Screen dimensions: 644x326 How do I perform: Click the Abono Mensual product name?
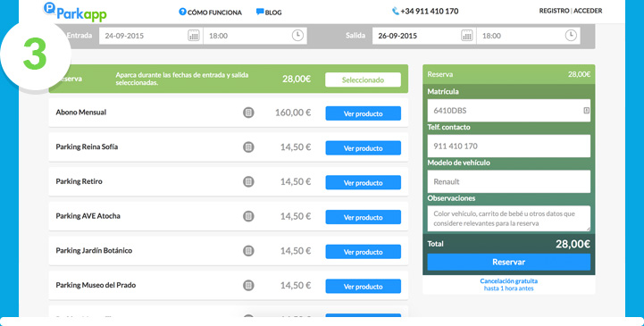[x=81, y=112]
